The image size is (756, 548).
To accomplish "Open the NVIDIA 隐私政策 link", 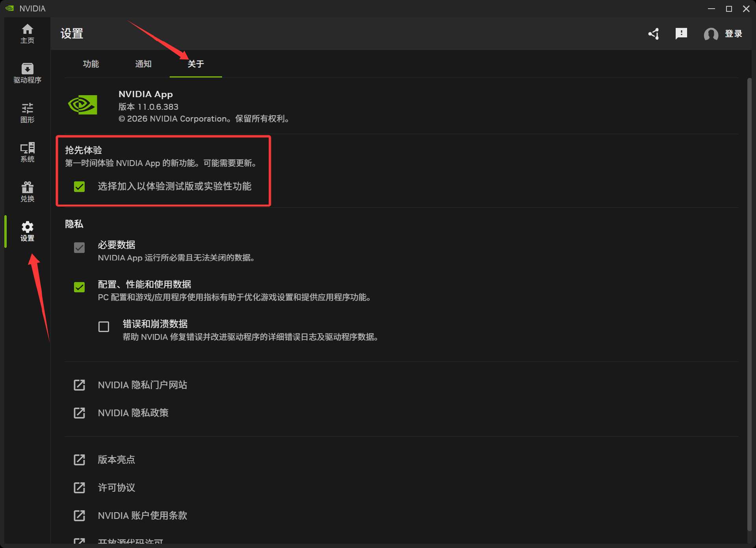I will coord(133,413).
